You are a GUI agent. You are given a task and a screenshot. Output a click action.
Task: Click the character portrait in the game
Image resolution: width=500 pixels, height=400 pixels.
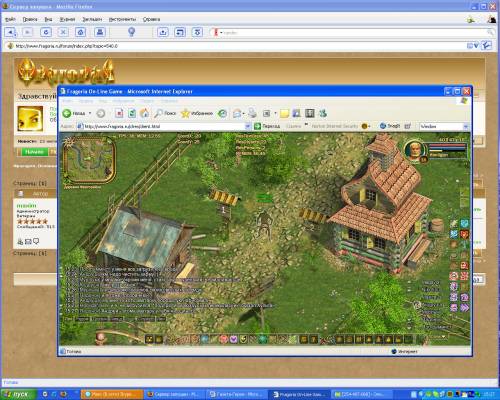tap(415, 151)
